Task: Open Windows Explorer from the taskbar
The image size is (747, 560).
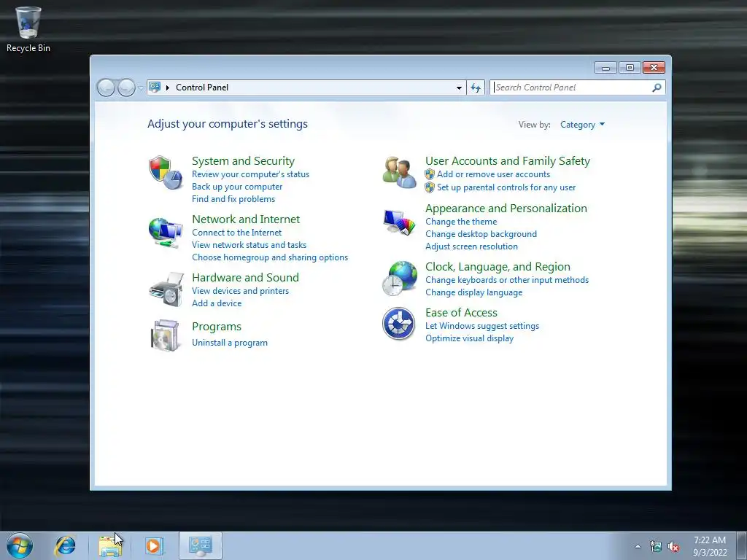Action: pyautogui.click(x=110, y=545)
